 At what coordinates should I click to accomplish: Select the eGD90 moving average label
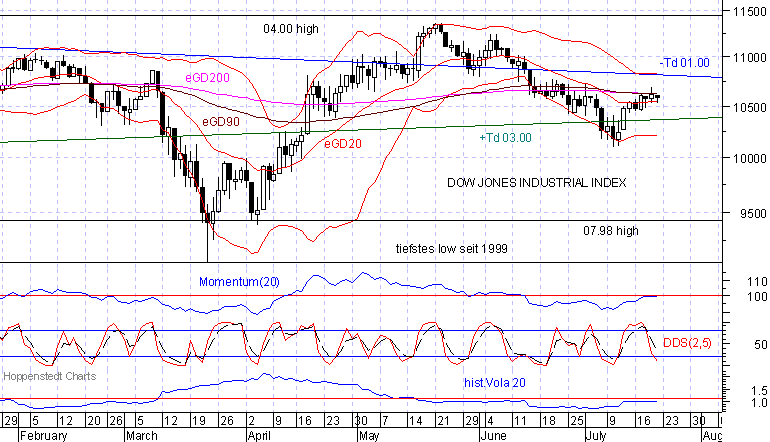coord(221,121)
